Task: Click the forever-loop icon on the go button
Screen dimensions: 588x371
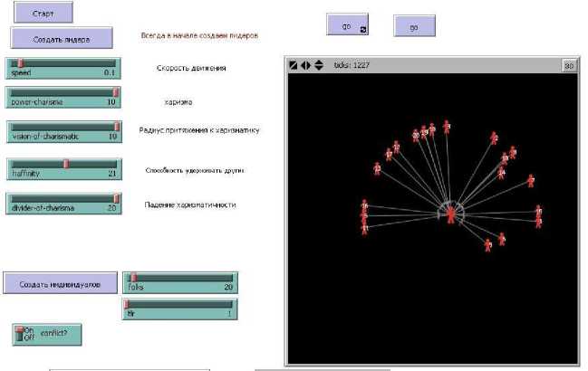Action: point(363,30)
